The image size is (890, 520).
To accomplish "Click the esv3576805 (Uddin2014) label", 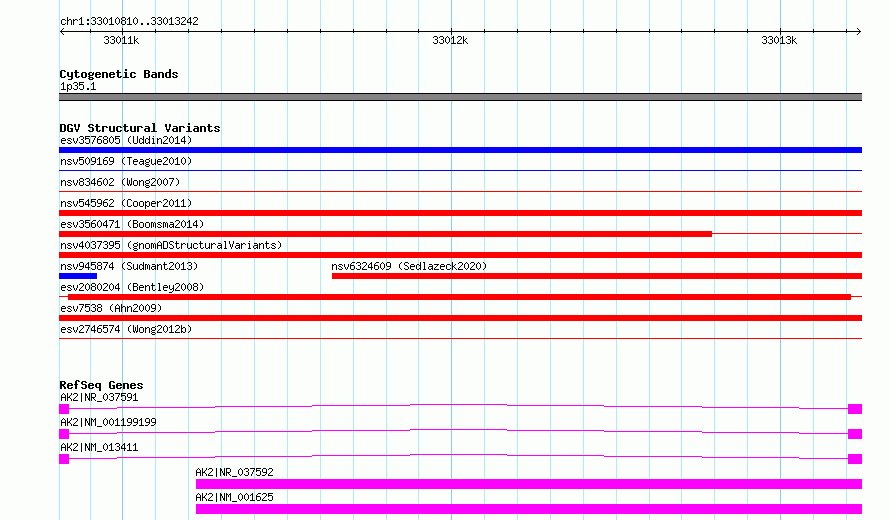I will coord(126,140).
